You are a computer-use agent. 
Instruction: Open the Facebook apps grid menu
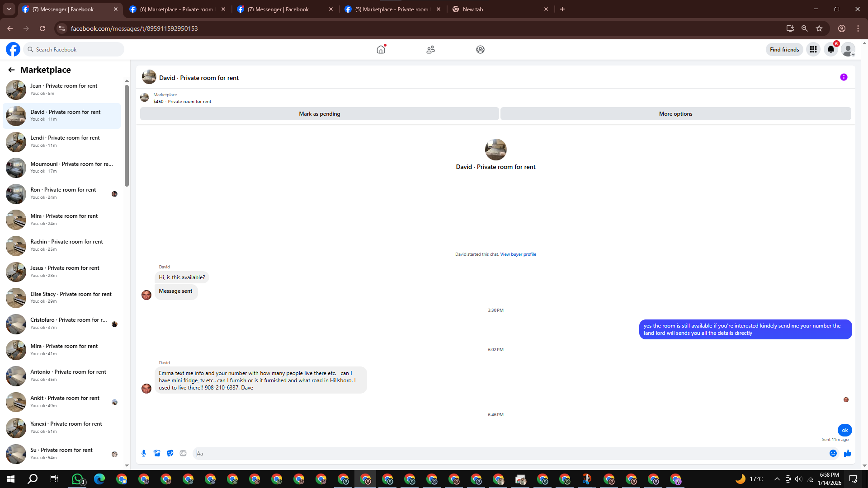pyautogui.click(x=813, y=49)
